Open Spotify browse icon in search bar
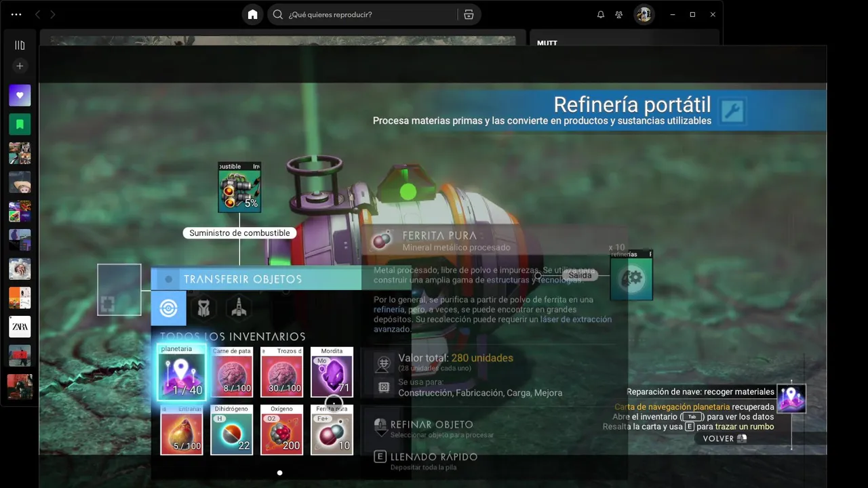 [x=469, y=14]
